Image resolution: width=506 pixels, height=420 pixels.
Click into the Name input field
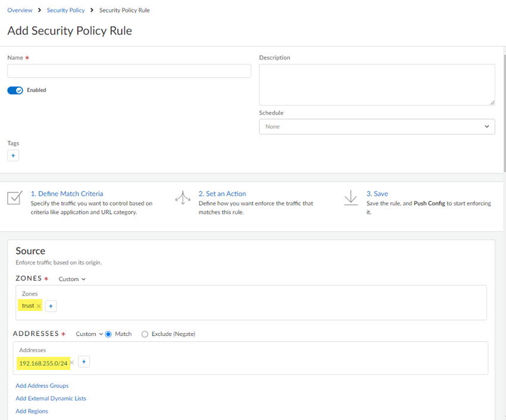coord(129,71)
